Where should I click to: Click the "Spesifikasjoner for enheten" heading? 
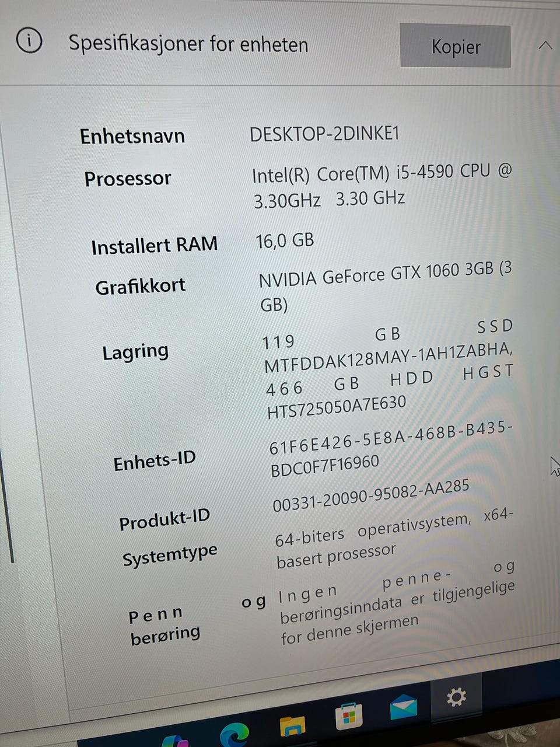188,44
